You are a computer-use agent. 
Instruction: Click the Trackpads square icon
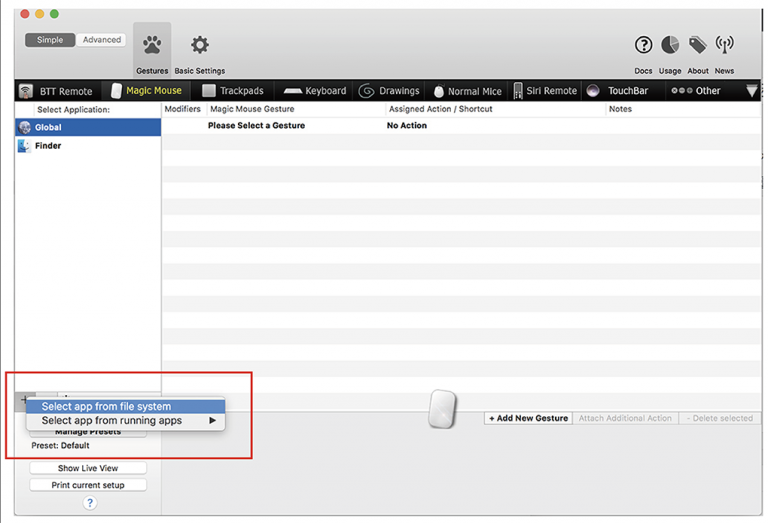pos(209,91)
